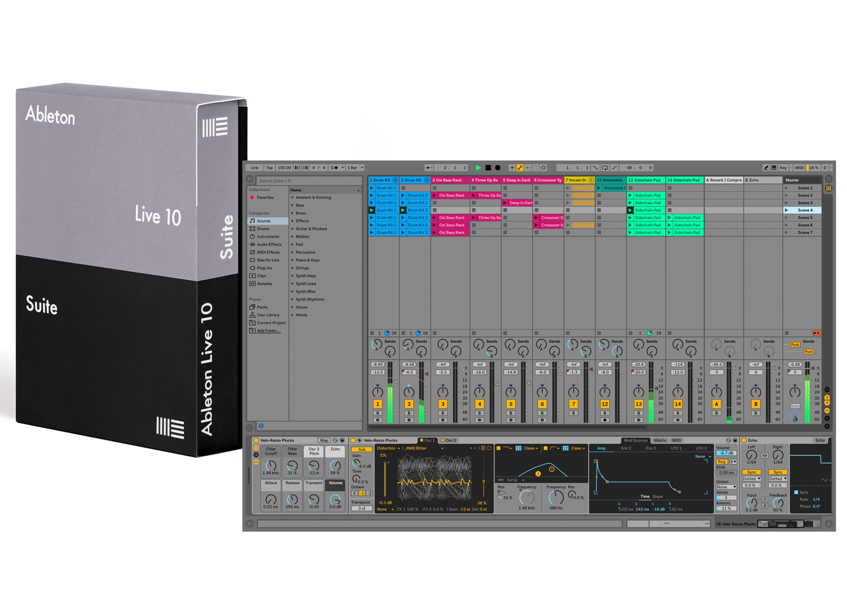
Task: Click the Link button
Action: click(x=255, y=168)
